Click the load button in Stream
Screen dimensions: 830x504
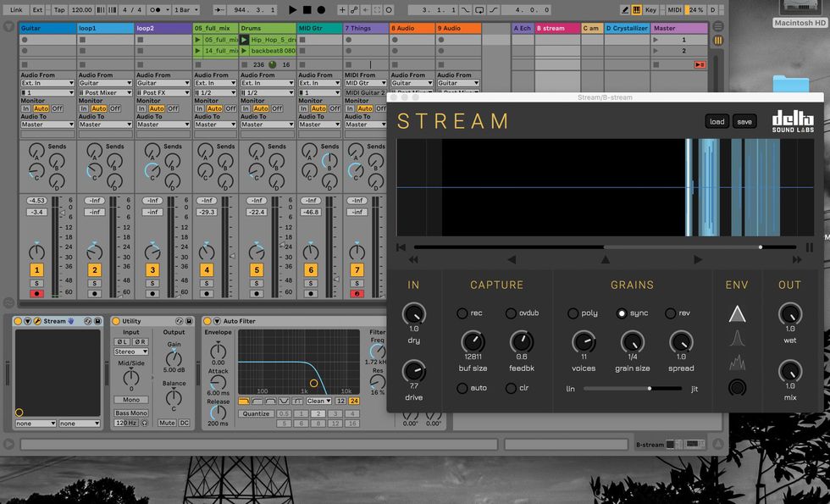click(x=717, y=122)
